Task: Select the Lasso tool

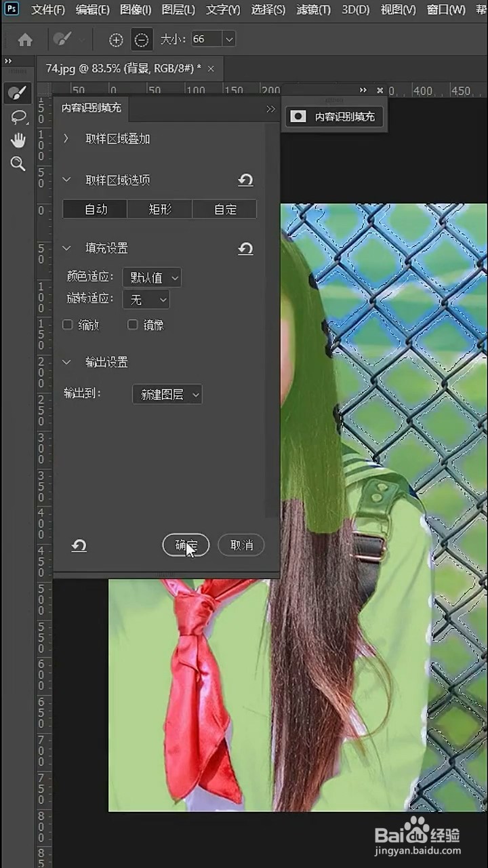Action: tap(18, 117)
